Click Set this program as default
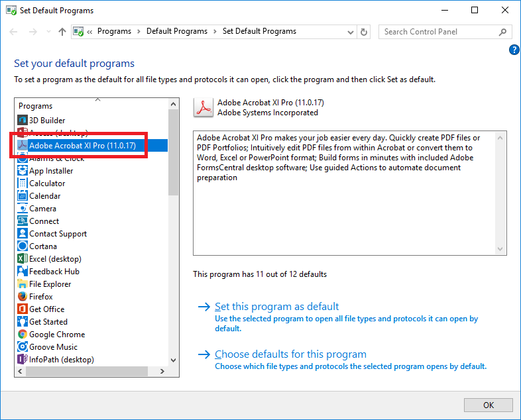 (x=277, y=307)
